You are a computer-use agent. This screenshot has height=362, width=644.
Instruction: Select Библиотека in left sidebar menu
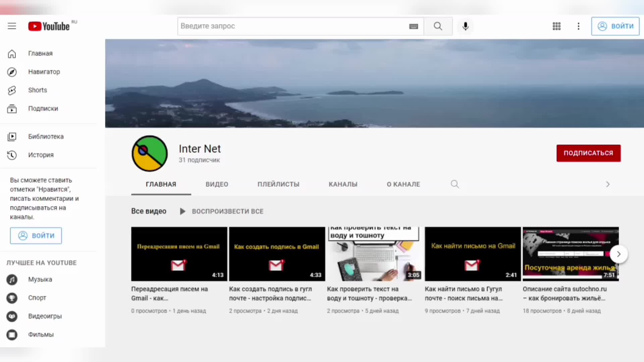coord(46,136)
